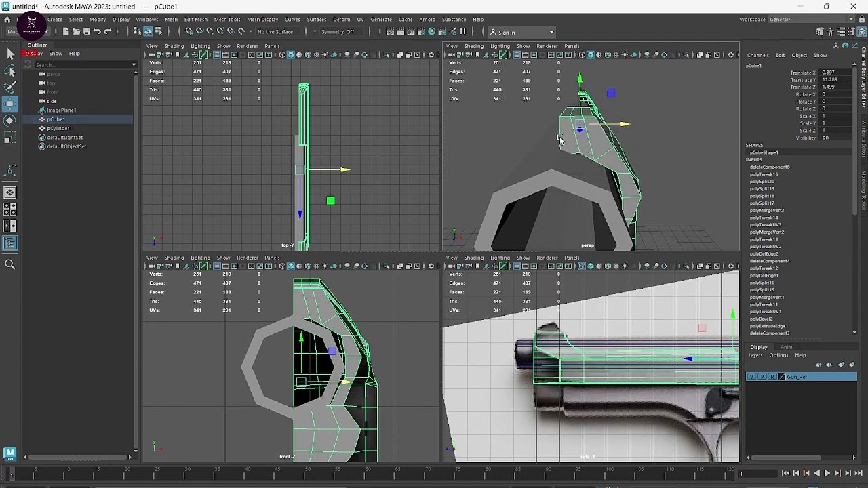Click the Maya home icon on the menu bar

tap(7, 20)
